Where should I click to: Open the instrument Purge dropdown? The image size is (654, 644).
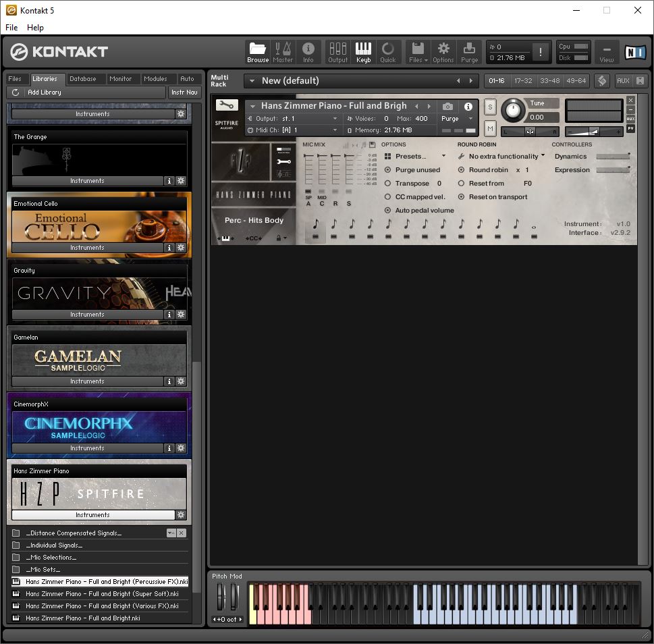coord(471,118)
